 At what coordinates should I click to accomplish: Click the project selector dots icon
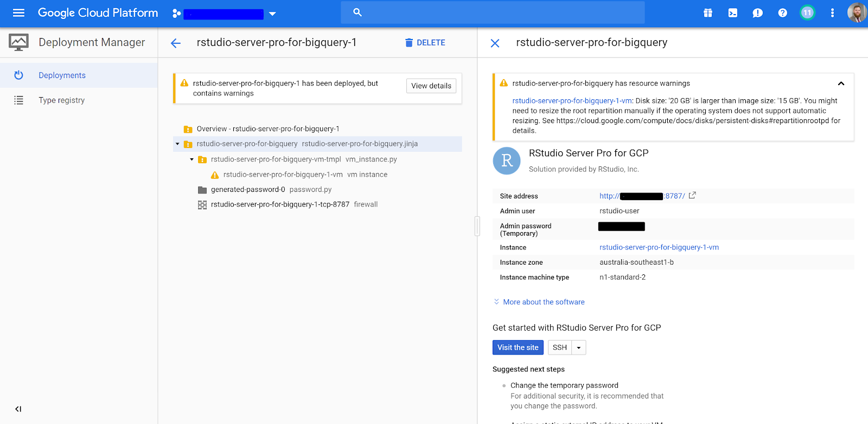coord(176,14)
